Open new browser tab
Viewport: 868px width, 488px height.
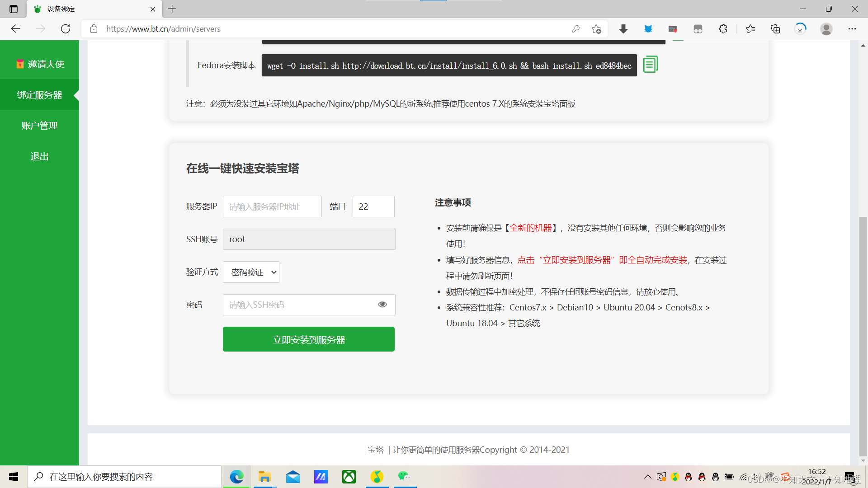tap(172, 9)
